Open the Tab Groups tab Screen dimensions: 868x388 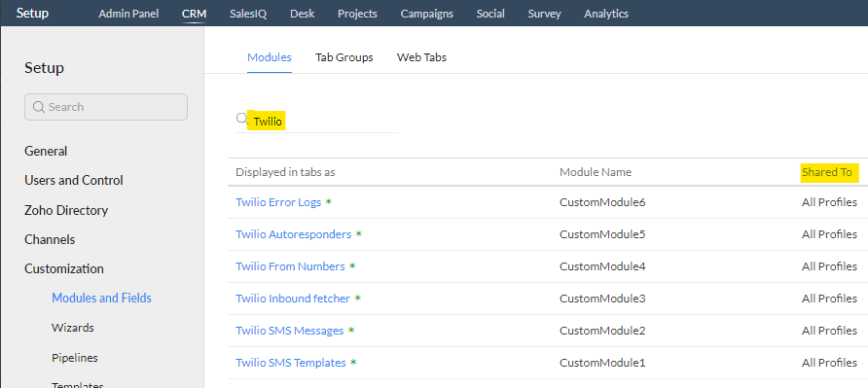coord(344,57)
